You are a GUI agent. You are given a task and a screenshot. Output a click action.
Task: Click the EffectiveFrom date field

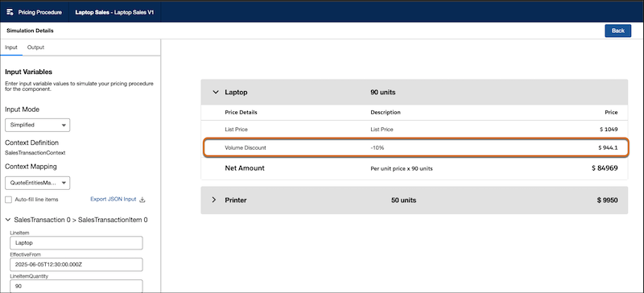pos(76,265)
